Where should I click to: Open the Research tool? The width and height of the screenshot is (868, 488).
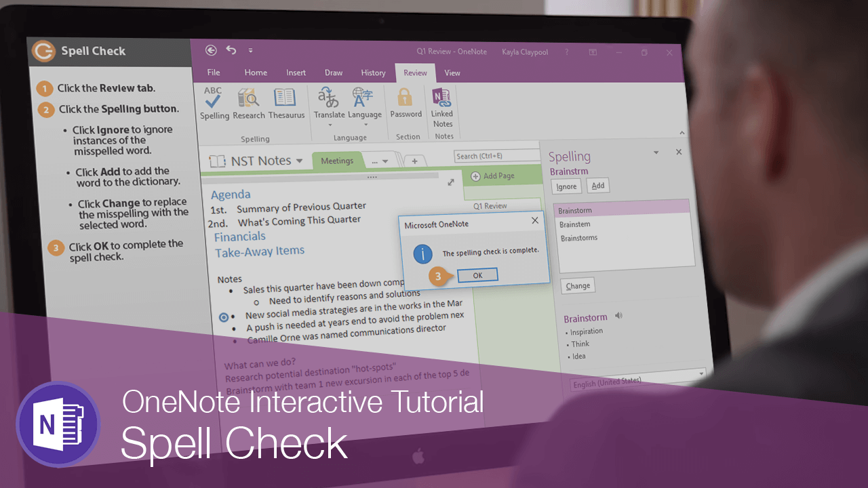[x=249, y=104]
